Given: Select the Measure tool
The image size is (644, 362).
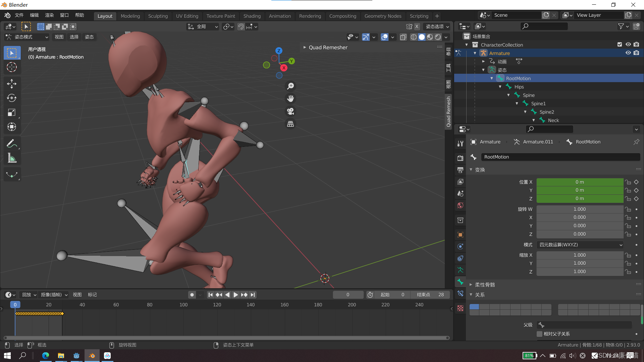Looking at the screenshot, I should click(x=12, y=158).
